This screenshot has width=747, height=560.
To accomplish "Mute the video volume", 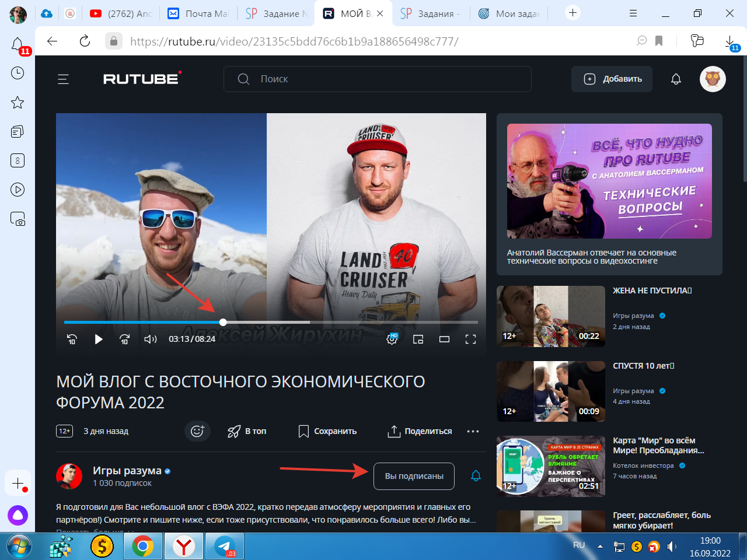I will coord(150,339).
